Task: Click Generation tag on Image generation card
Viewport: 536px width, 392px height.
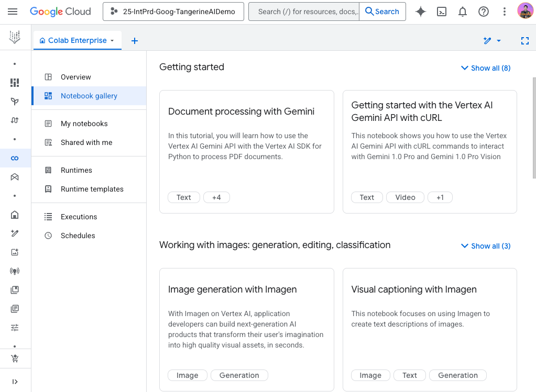Action: (x=239, y=375)
